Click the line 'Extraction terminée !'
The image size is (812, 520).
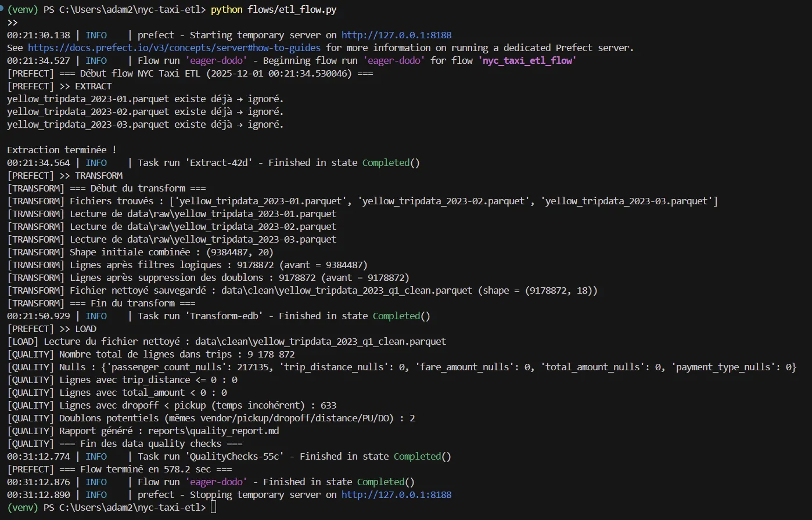pyautogui.click(x=62, y=150)
